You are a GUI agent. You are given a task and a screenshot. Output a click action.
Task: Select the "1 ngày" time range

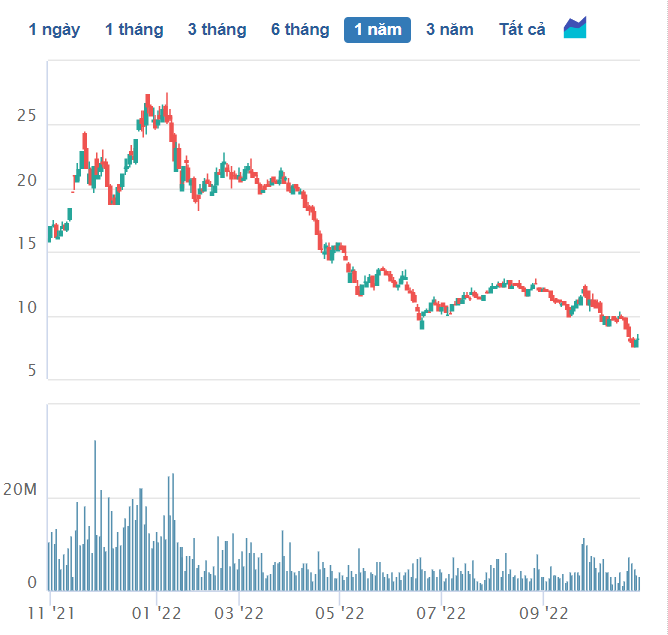point(54,30)
